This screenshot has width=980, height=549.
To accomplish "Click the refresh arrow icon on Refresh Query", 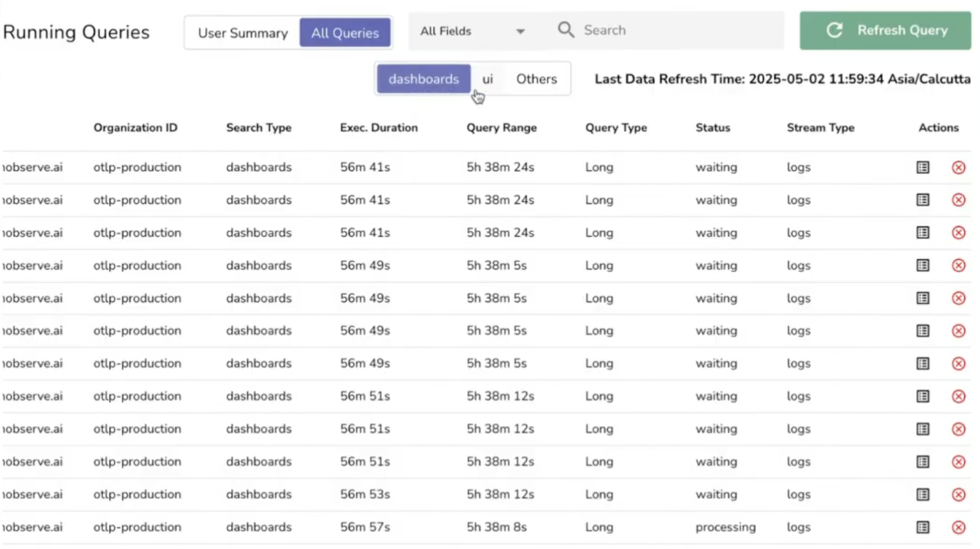I will point(834,30).
